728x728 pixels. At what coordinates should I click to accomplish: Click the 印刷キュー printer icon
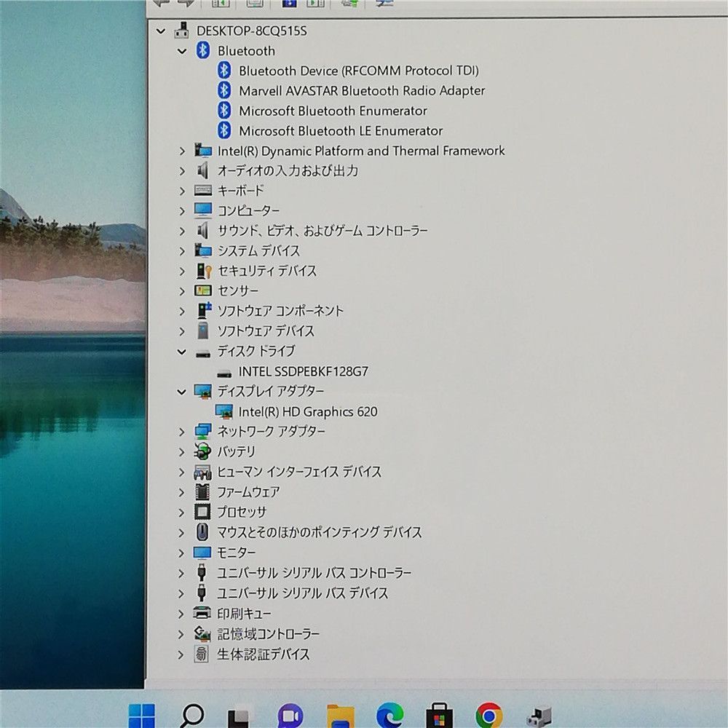tap(203, 613)
